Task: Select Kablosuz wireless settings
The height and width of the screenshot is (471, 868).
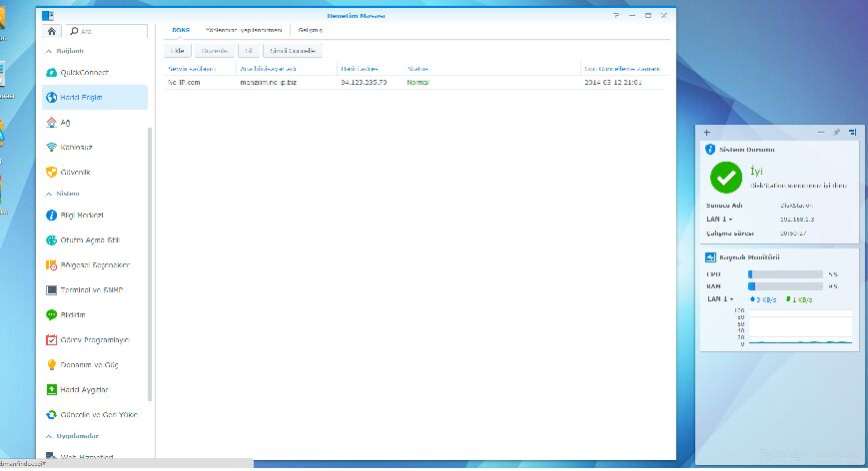Action: coord(76,147)
